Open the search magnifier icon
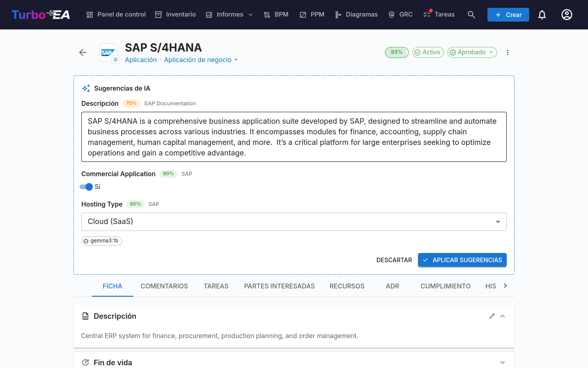 [471, 14]
